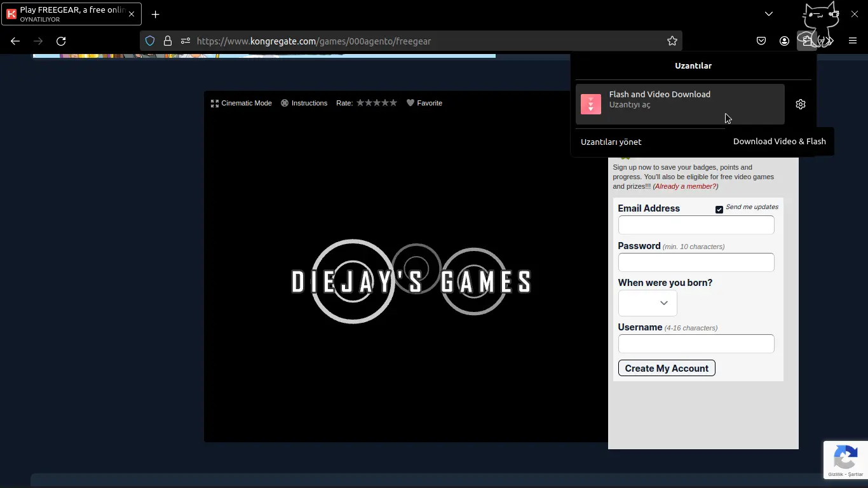868x488 pixels.
Task: Open settings gear for Flash and Video Download
Action: (x=801, y=104)
